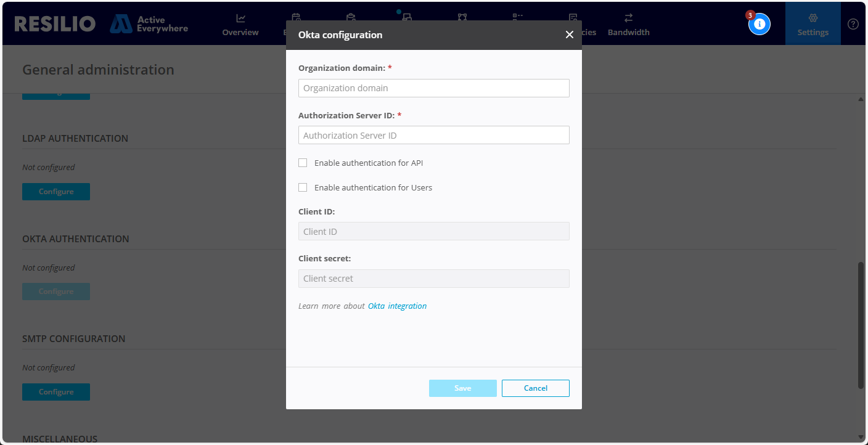Click Configure under LDAP Authentication
The width and height of the screenshot is (868, 445).
56,192
